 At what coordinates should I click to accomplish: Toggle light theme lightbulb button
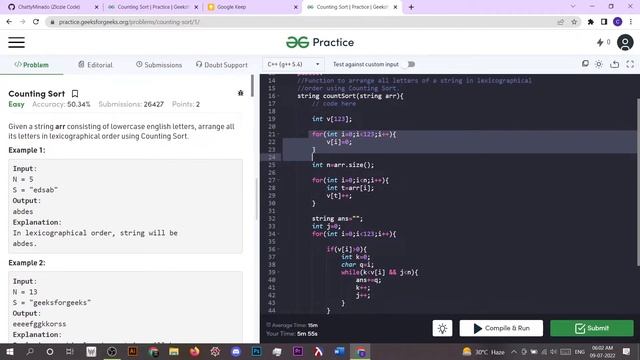(x=442, y=328)
